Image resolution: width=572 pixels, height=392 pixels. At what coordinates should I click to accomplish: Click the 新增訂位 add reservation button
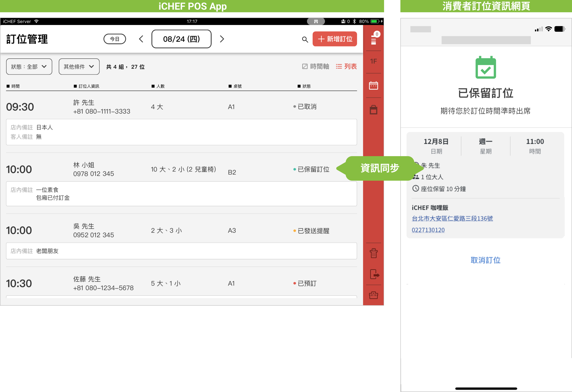334,39
